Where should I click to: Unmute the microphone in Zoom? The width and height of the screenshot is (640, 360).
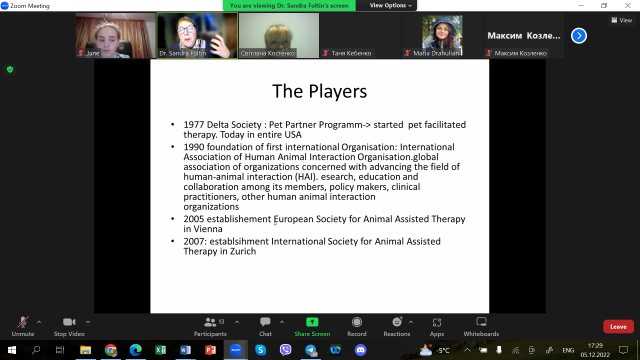tap(23, 327)
